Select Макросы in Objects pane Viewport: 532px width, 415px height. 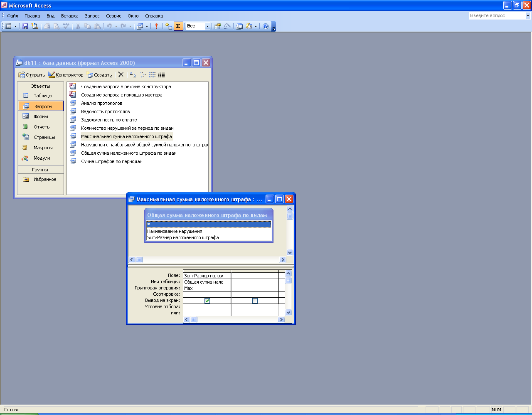[x=41, y=148]
